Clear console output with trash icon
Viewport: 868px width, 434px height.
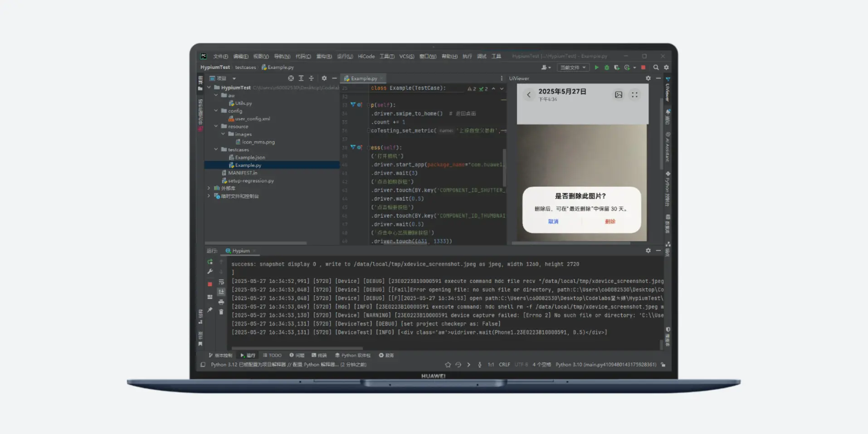(x=221, y=312)
